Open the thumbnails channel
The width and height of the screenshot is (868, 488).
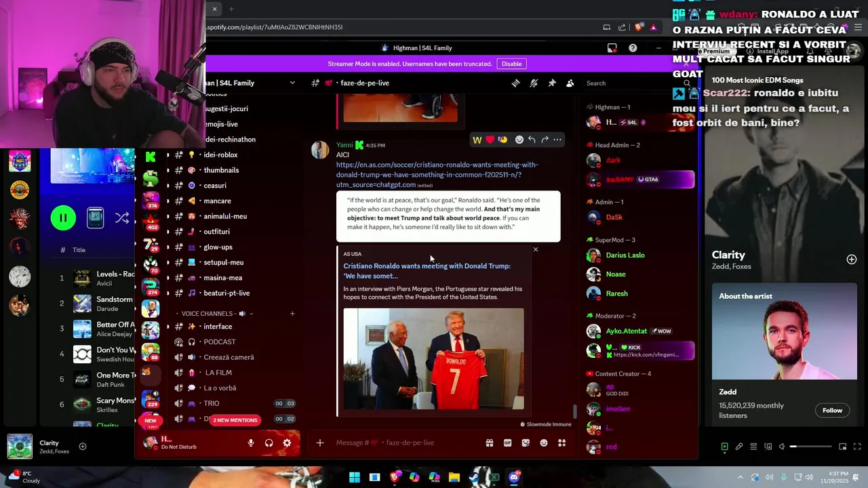pyautogui.click(x=221, y=170)
